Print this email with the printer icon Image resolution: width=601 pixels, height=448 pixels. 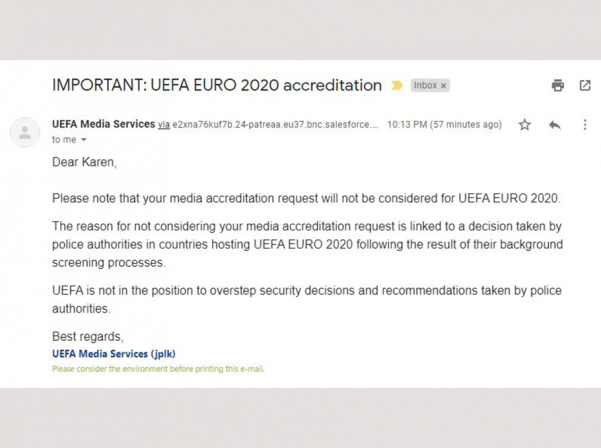tap(558, 85)
